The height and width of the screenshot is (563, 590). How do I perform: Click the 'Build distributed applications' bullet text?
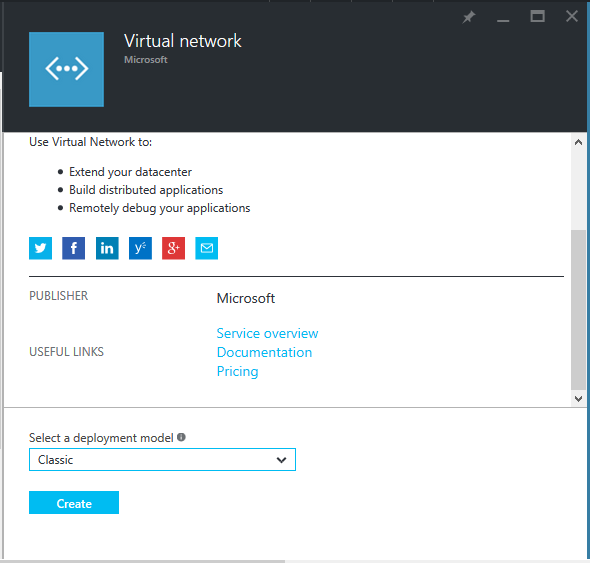(x=146, y=190)
